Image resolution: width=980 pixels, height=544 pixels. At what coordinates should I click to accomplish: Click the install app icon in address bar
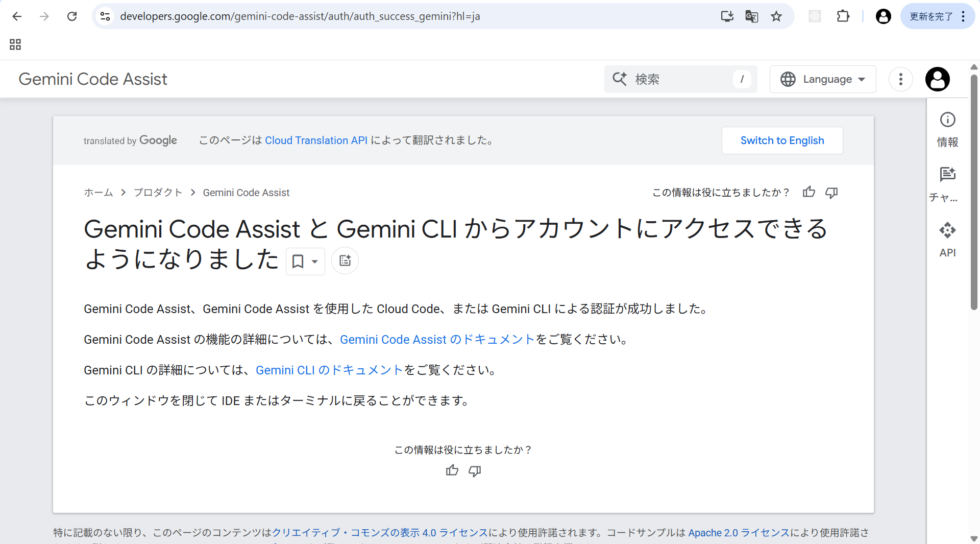(727, 16)
